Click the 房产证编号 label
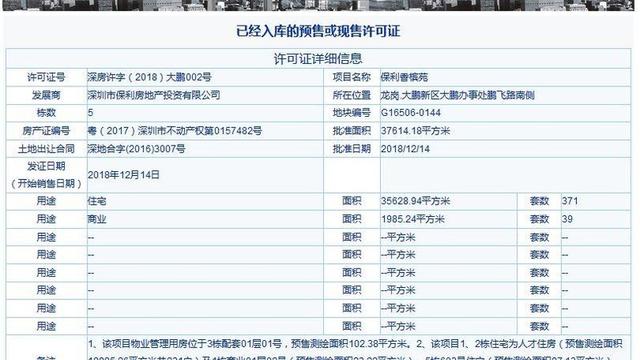The width and height of the screenshot is (640, 360). tap(46, 131)
